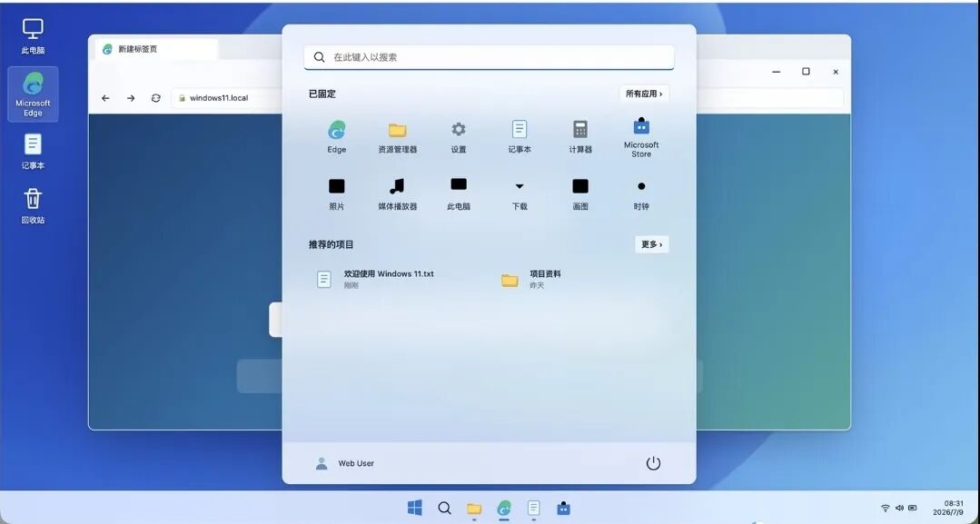Expand 更多 recommended items
Viewport: 980px width, 524px height.
[652, 244]
